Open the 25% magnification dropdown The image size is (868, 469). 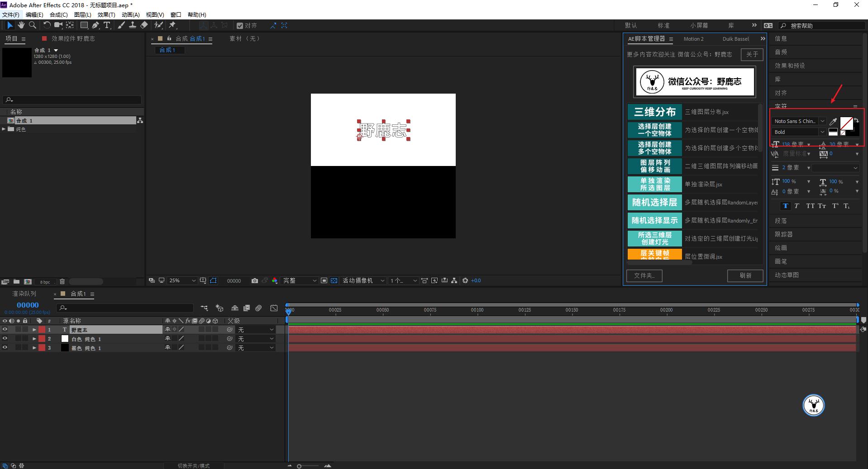pos(182,281)
